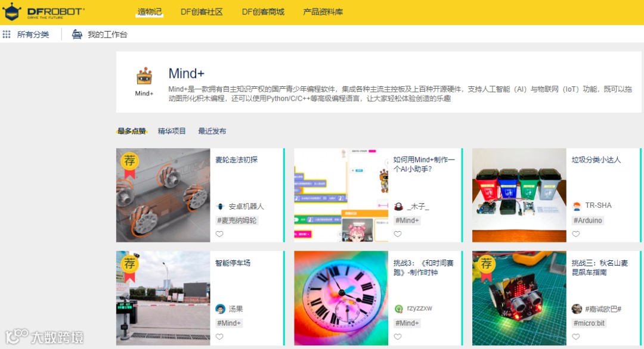Click the DFRobot logo
Screen dimensions: 644x349
(43, 12)
